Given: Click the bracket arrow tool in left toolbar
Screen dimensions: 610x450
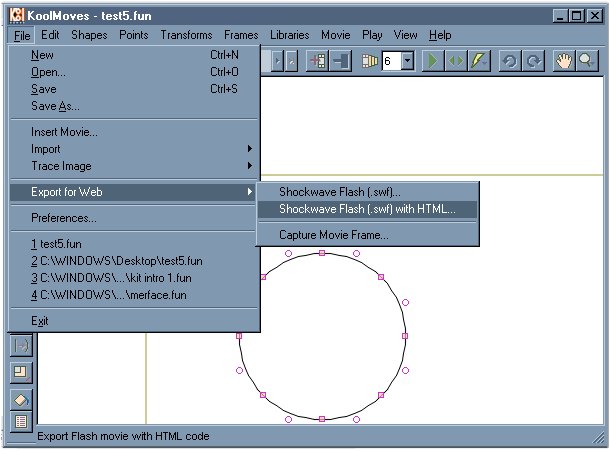Looking at the screenshot, I should 21,345.
